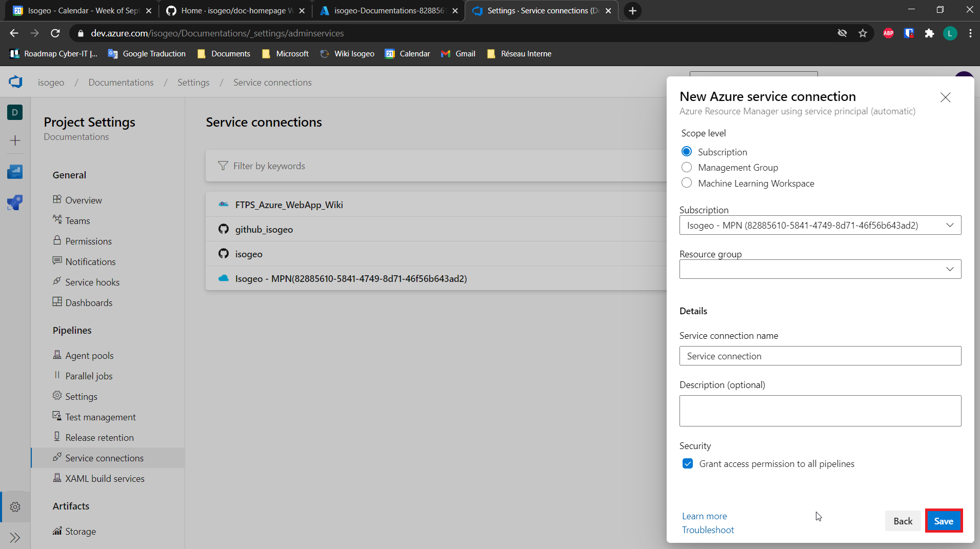The width and height of the screenshot is (980, 549).
Task: Click the Isogeo - MPN Azure cloud icon
Action: [x=224, y=278]
